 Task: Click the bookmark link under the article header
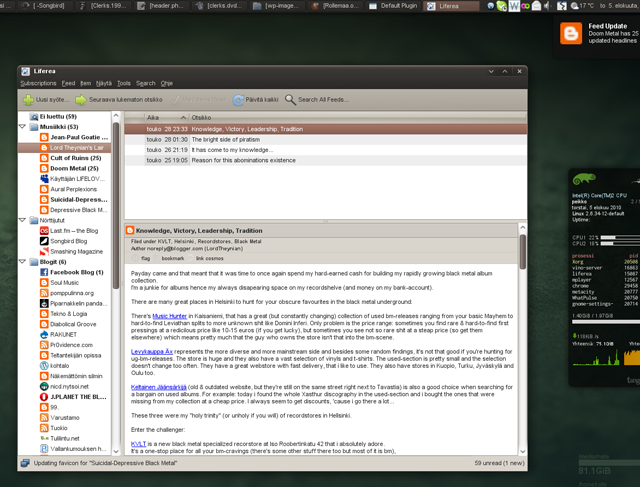point(173,258)
